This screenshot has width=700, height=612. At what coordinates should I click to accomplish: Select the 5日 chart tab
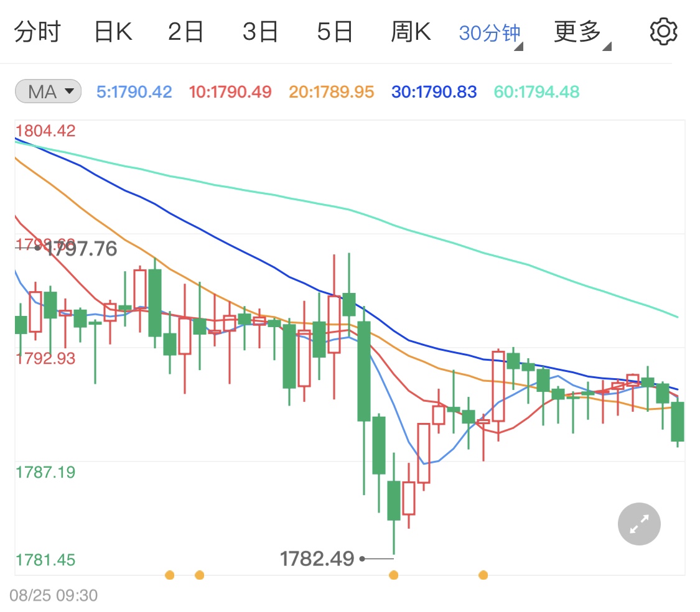[x=335, y=32]
